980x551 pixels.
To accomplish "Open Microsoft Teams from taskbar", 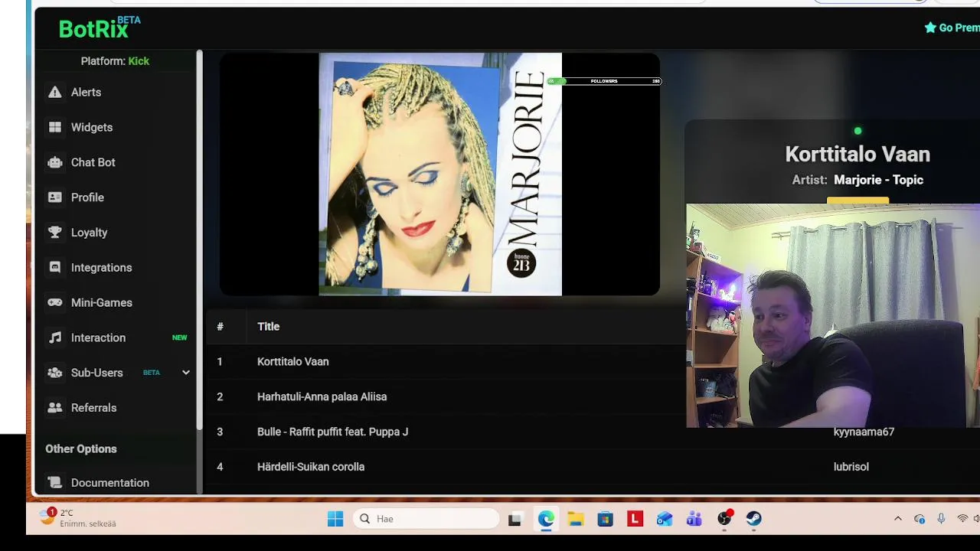I will [694, 519].
